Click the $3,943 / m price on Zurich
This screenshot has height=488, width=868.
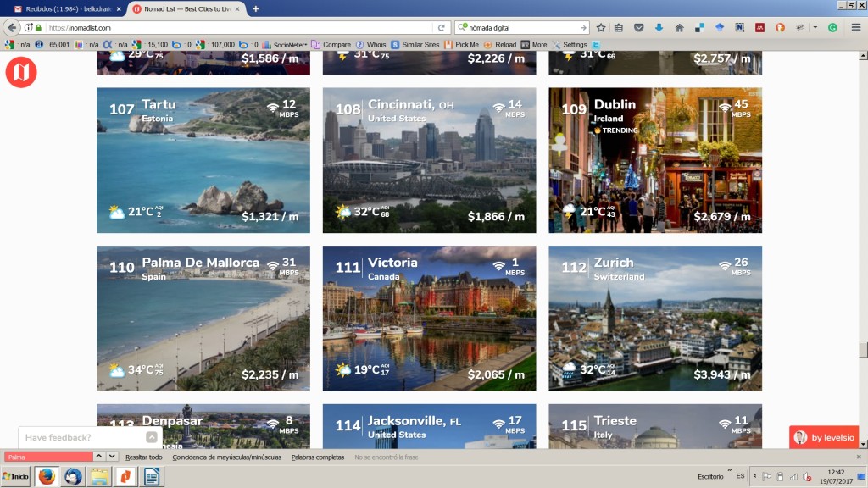click(722, 374)
